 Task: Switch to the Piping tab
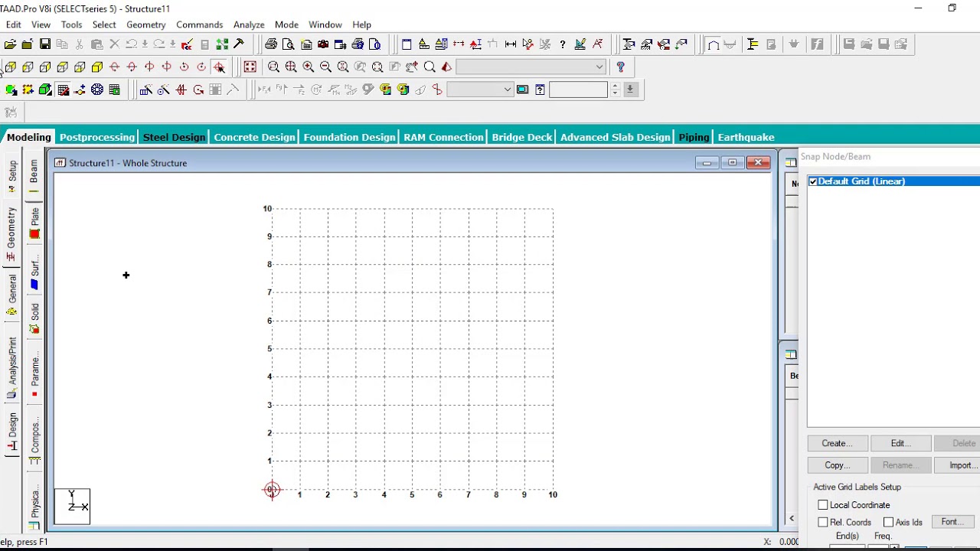pos(694,137)
